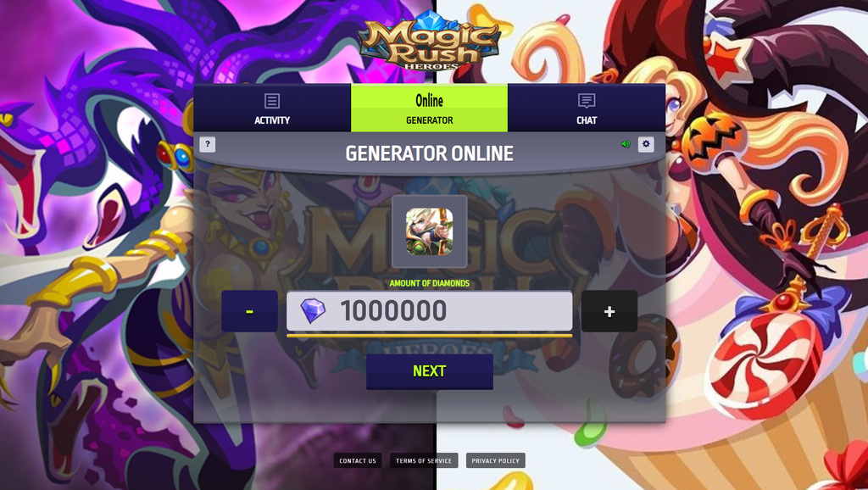Click the yellow progress bar under amount
The height and width of the screenshot is (490, 868).
pos(430,336)
